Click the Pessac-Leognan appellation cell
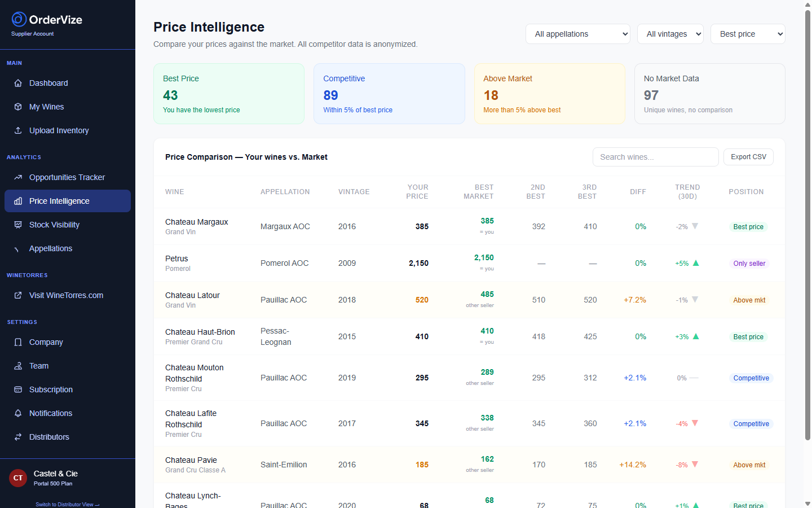The height and width of the screenshot is (508, 812). (x=276, y=336)
